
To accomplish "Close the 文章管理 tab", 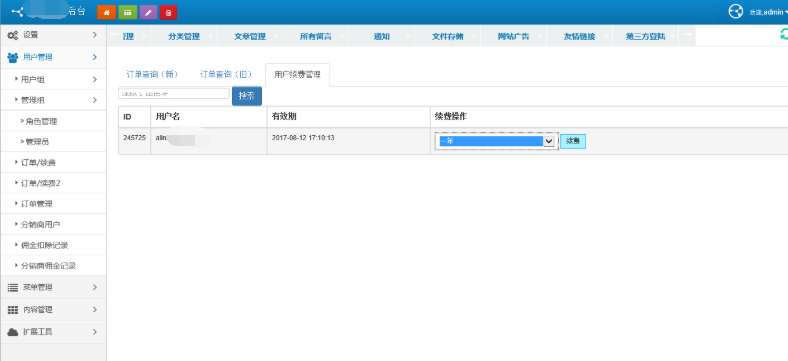I will coord(276,36).
